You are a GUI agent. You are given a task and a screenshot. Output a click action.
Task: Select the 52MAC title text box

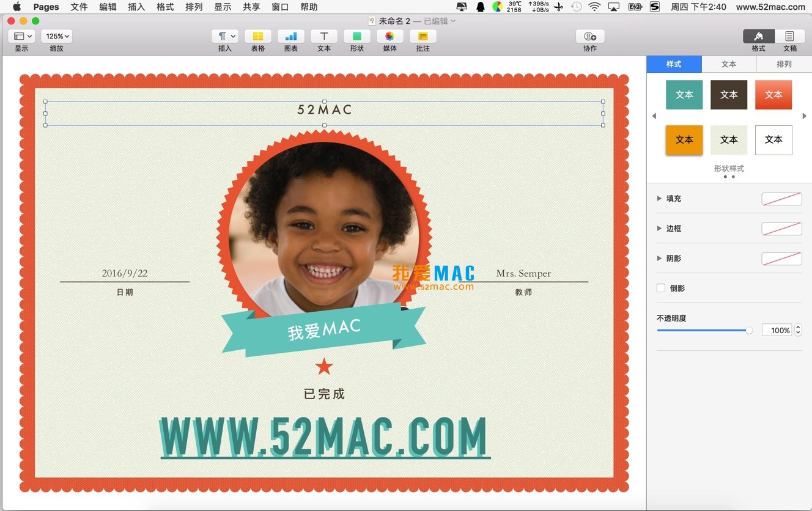pyautogui.click(x=324, y=113)
